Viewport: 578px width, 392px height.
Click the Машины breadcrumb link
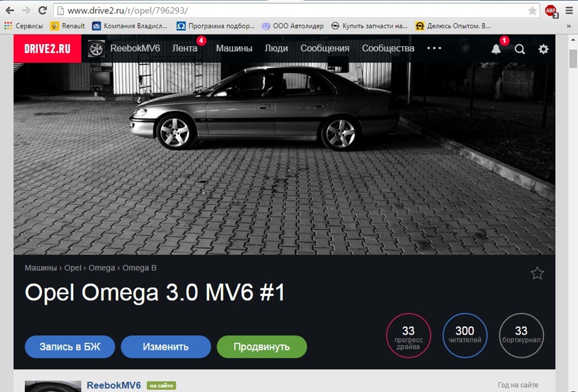coord(40,268)
